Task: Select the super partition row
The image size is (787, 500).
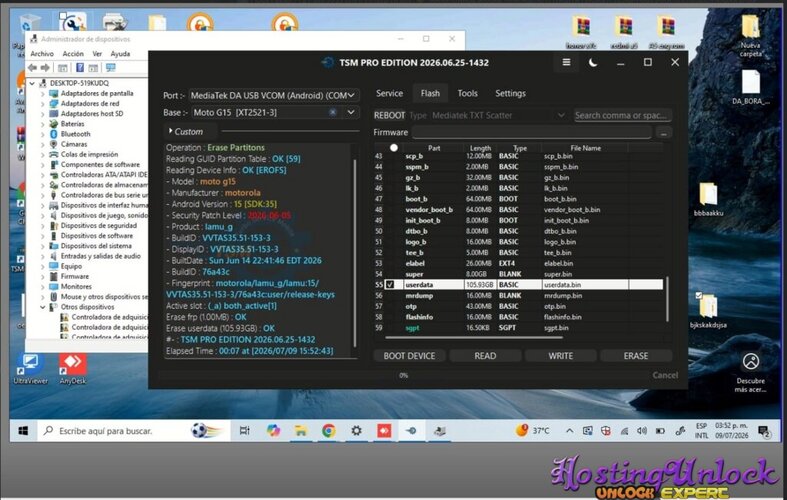Action: tap(518, 274)
